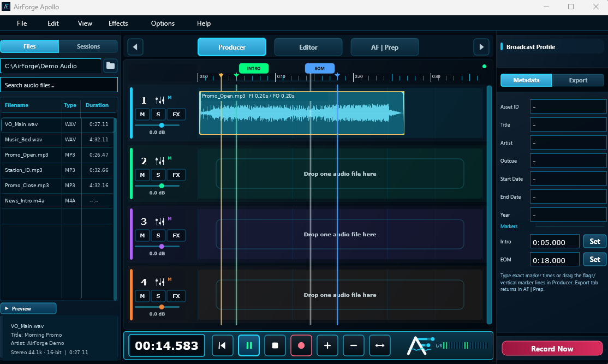Viewport: 608px width, 364px height.
Task: Solo track 2
Action: pos(158,175)
